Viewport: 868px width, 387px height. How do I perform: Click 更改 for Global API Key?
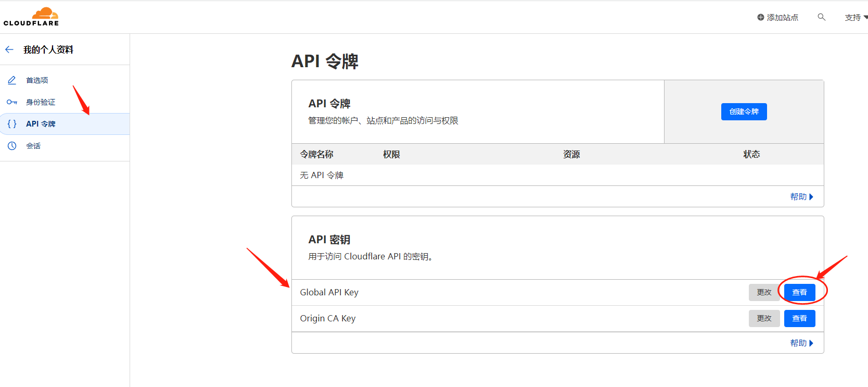coord(764,292)
